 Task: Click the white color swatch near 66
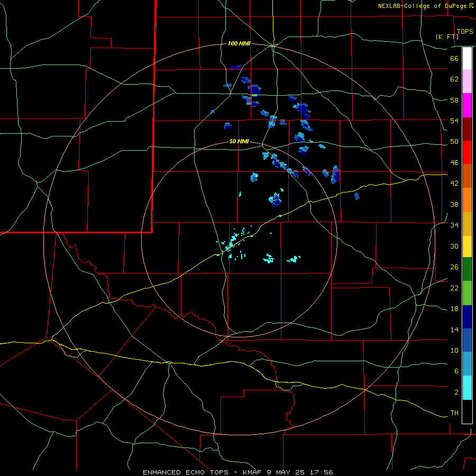[467, 58]
